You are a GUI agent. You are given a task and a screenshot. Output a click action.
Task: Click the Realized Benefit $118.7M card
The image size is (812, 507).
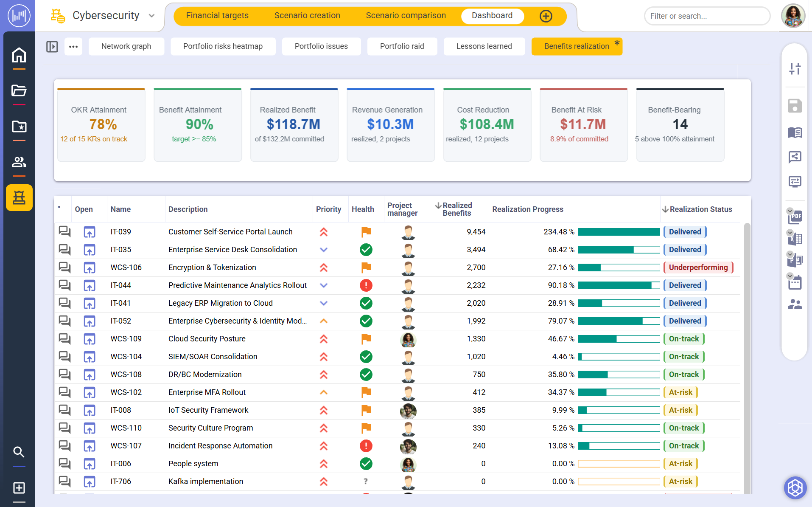click(294, 125)
